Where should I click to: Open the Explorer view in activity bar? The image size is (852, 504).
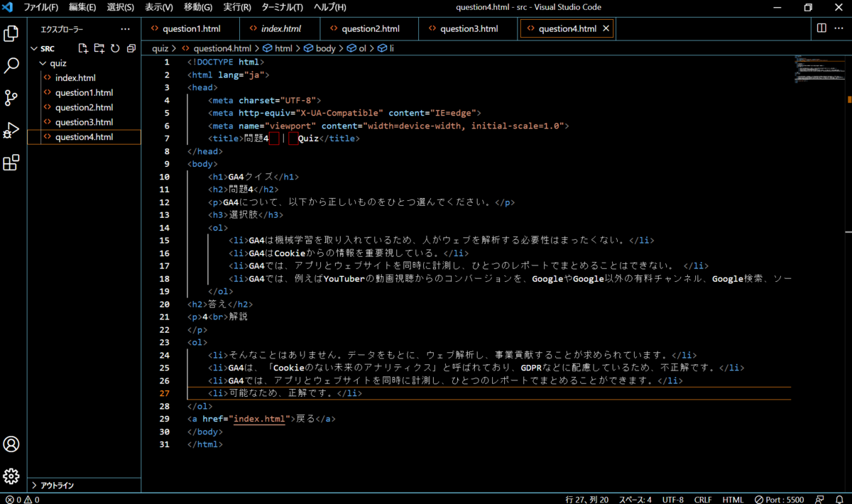click(x=11, y=33)
